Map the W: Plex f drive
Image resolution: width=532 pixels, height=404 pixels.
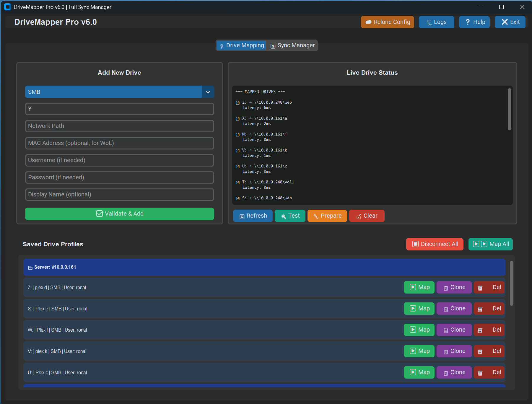(x=419, y=330)
